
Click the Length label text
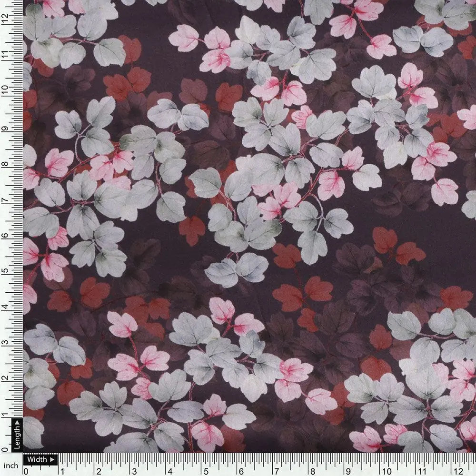17,435
